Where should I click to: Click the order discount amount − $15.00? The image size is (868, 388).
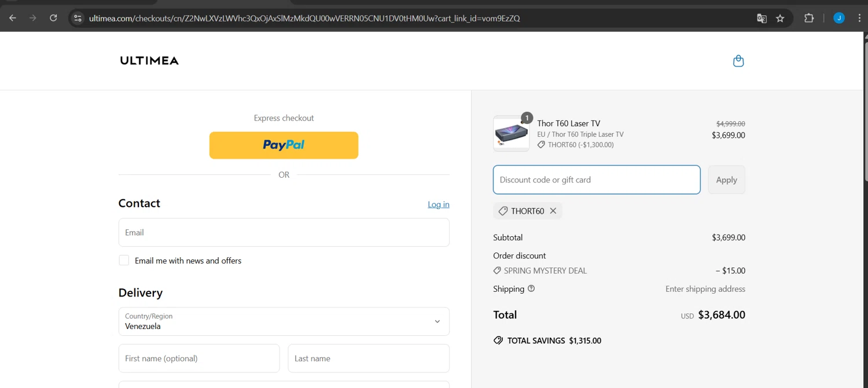tap(730, 270)
